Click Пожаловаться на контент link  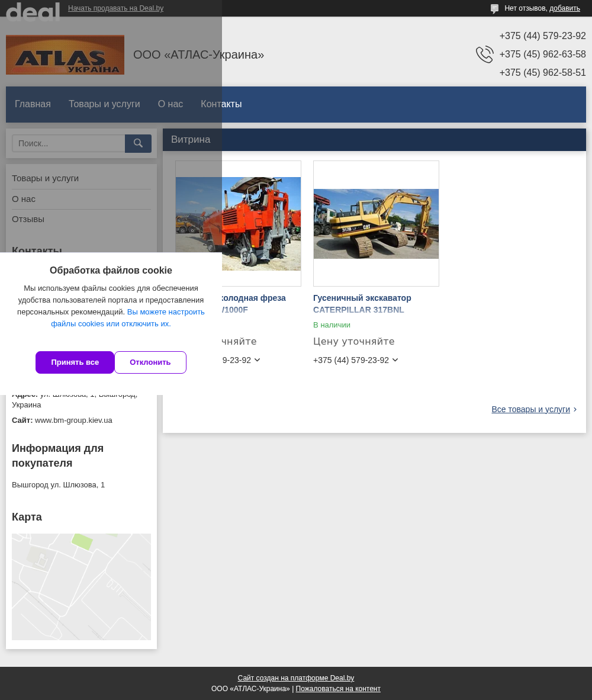(338, 689)
